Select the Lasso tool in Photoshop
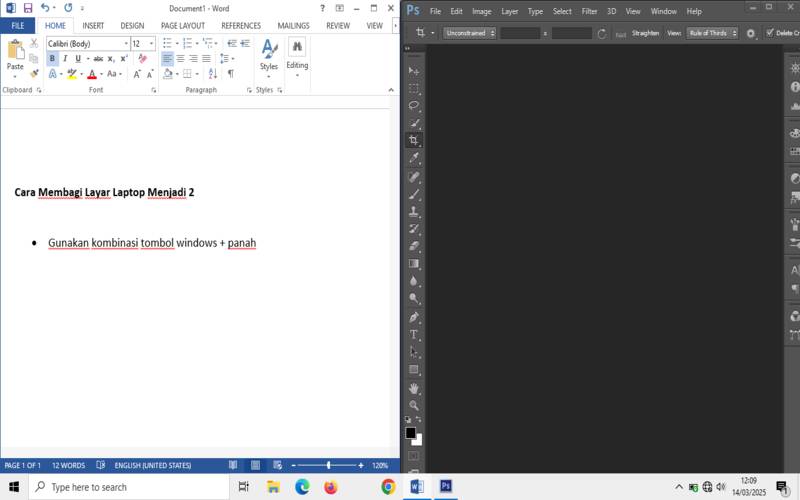 [x=414, y=106]
